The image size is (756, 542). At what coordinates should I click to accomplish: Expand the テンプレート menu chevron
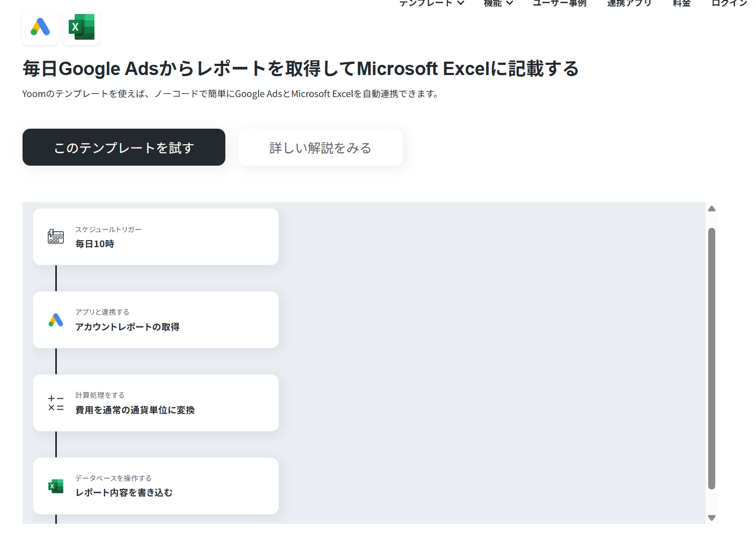coord(460,3)
